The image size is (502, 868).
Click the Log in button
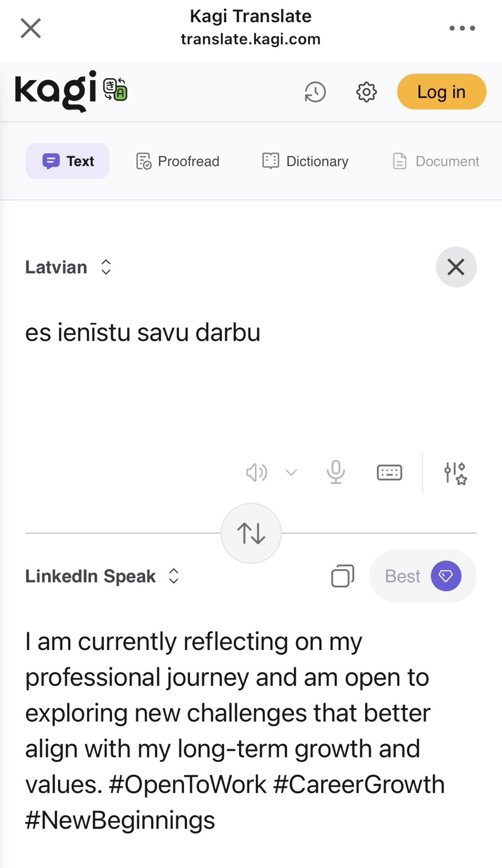(x=442, y=92)
